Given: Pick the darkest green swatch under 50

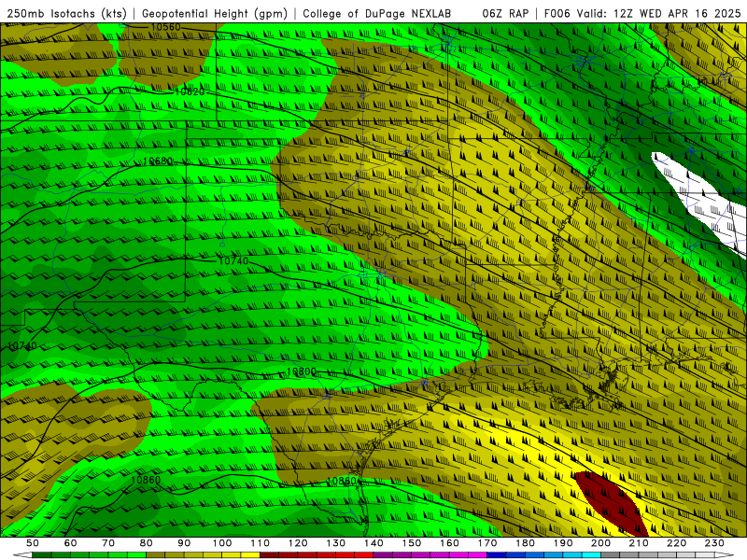Looking at the screenshot, I should tap(42, 555).
